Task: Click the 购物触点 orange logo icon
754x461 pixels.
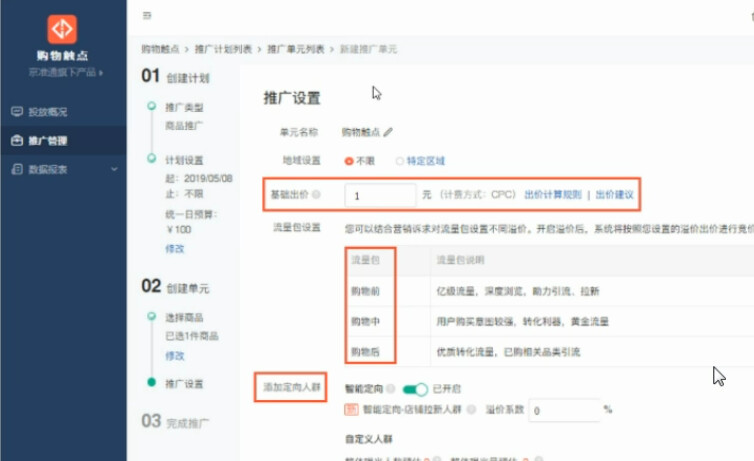Action: point(62,29)
